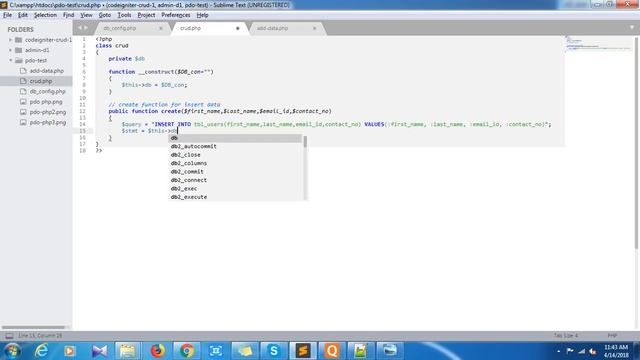
Task: Open File Explorer from taskbar
Action: (128, 351)
